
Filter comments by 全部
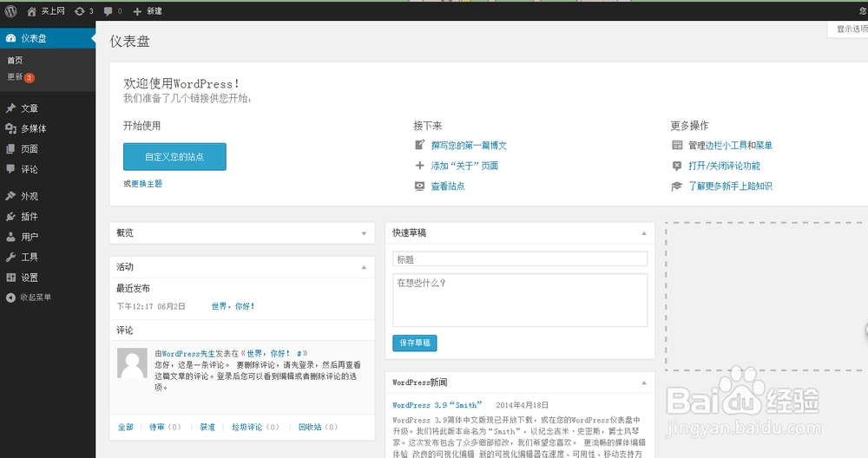tap(126, 427)
